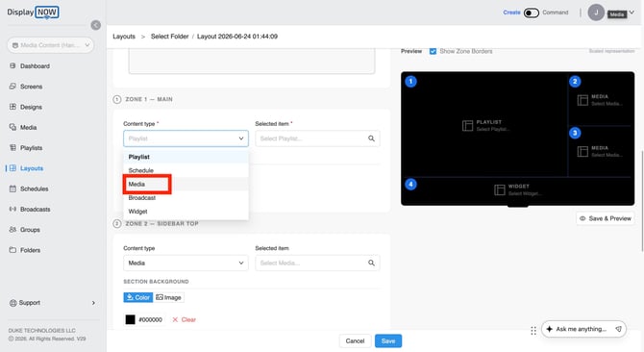Click the Widget zone in preview

[517, 190]
